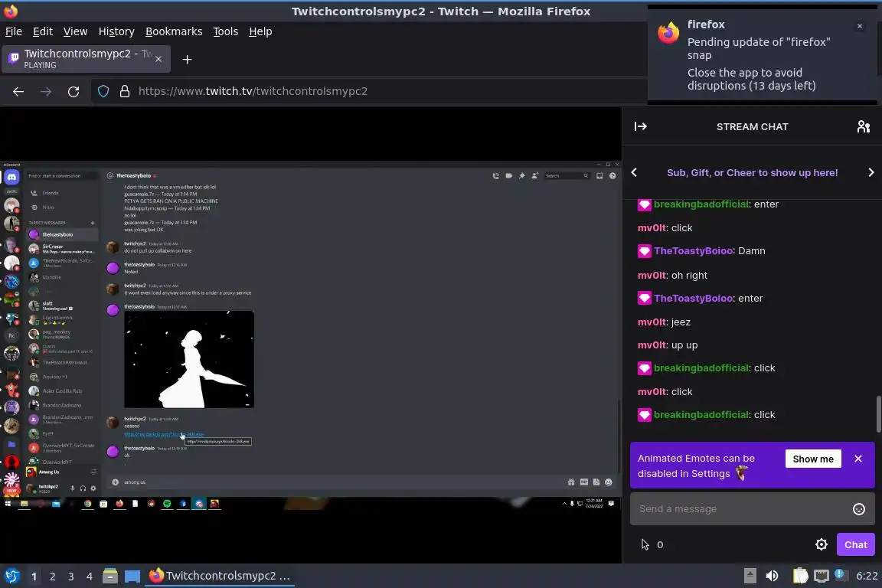Click the Firefox icon in the notification

click(x=668, y=33)
